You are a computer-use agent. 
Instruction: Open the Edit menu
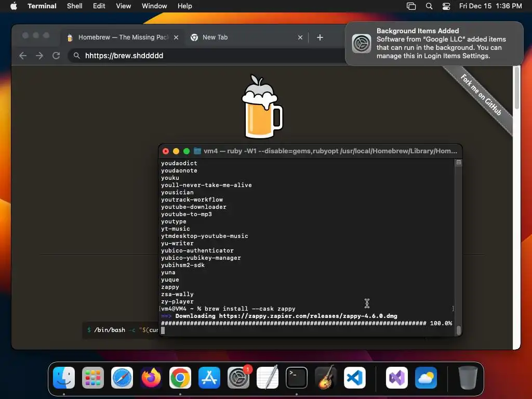click(99, 6)
